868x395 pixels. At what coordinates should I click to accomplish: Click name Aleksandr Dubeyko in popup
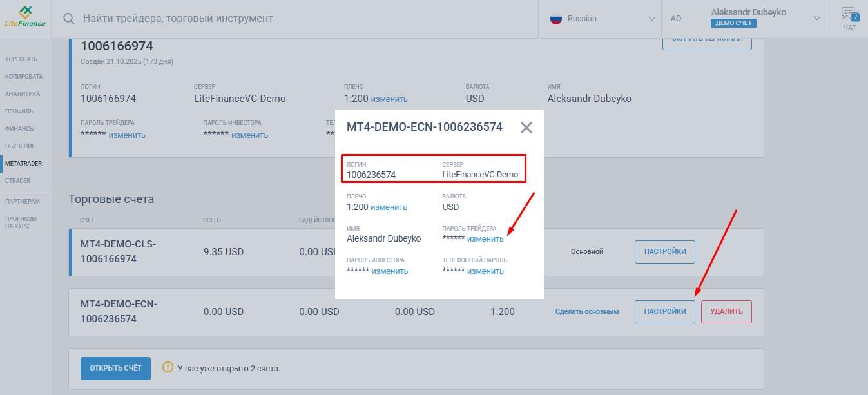click(x=384, y=239)
